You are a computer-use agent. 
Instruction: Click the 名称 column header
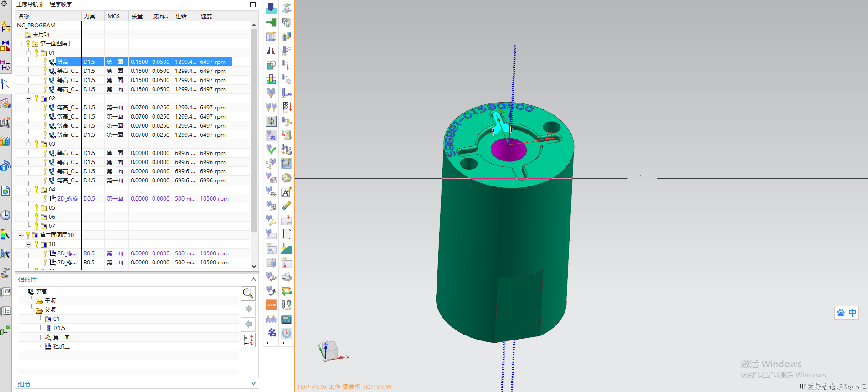pyautogui.click(x=48, y=16)
